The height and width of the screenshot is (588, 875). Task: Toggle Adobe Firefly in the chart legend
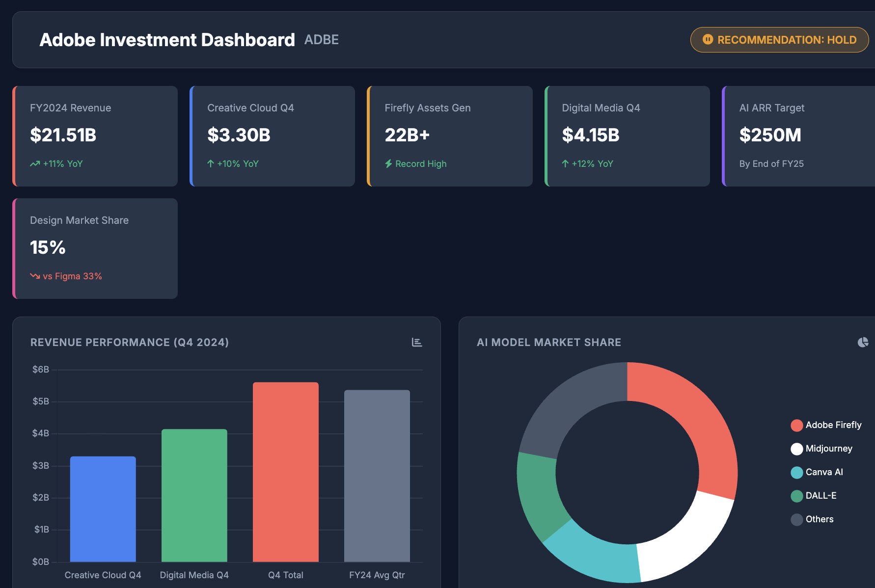click(826, 425)
